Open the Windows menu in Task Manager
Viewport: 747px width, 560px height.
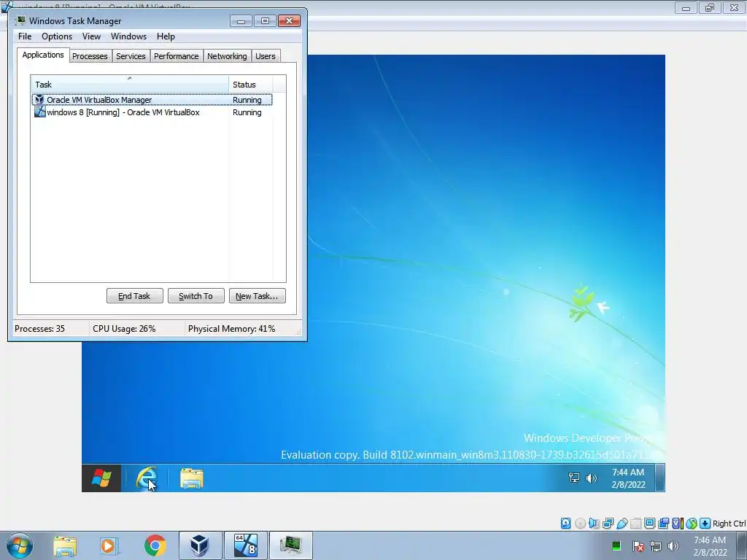click(x=128, y=36)
